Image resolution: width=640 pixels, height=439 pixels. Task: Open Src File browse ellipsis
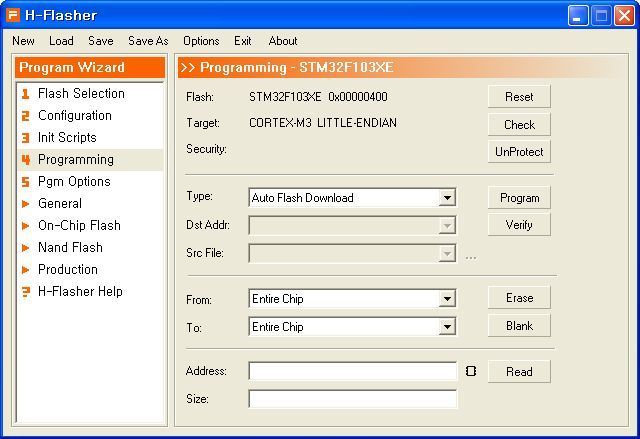pyautogui.click(x=471, y=258)
